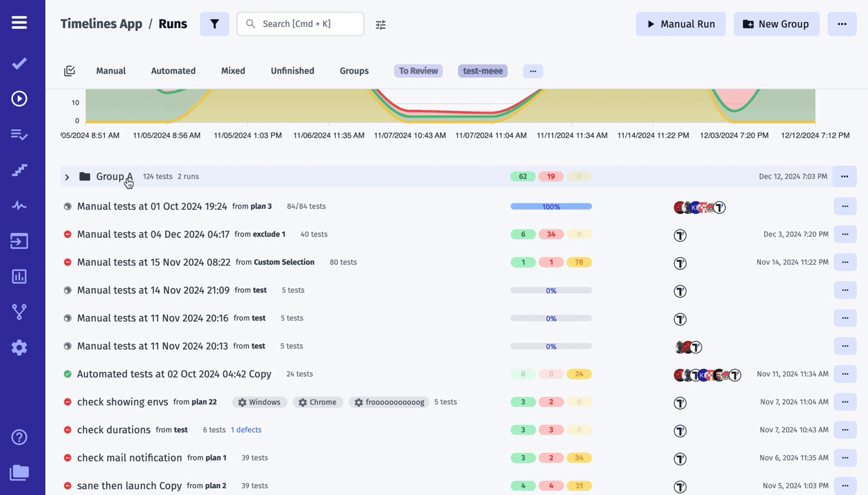Open Manual tests at 15 Nov 2024 08:22
The width and height of the screenshot is (868, 495).
(x=153, y=262)
